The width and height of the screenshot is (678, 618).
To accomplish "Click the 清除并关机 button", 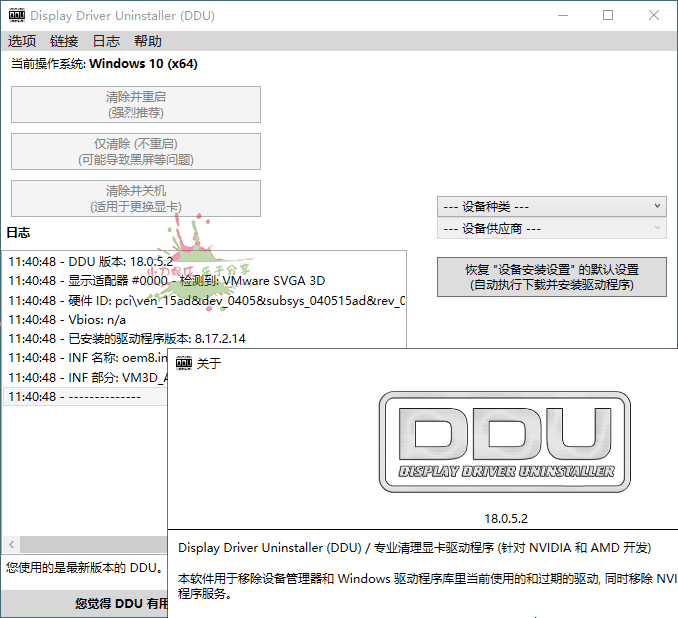I will (136, 198).
